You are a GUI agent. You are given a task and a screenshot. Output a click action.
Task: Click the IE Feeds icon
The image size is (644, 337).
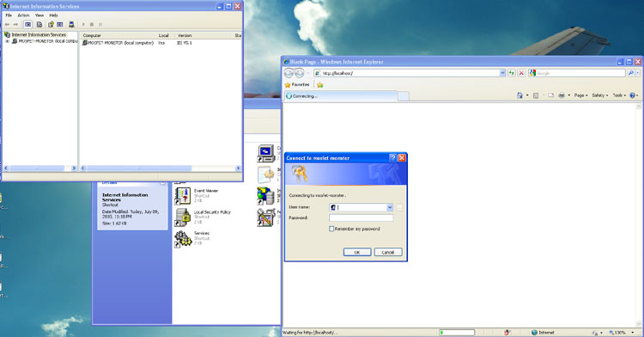pos(536,95)
